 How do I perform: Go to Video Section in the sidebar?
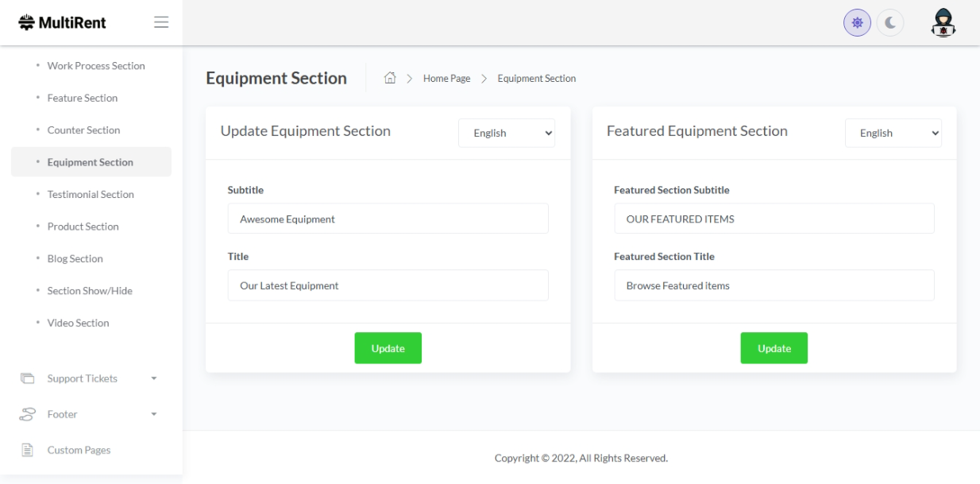[78, 323]
